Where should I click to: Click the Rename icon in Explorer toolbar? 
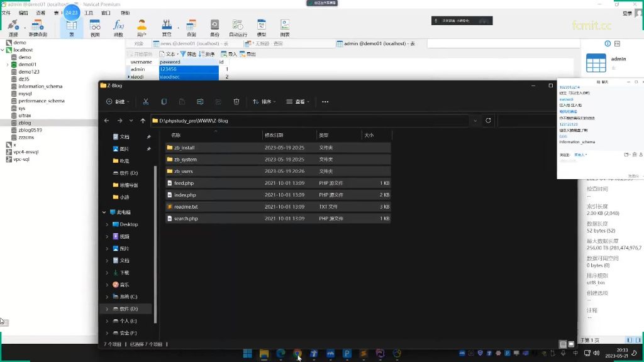coord(200,101)
